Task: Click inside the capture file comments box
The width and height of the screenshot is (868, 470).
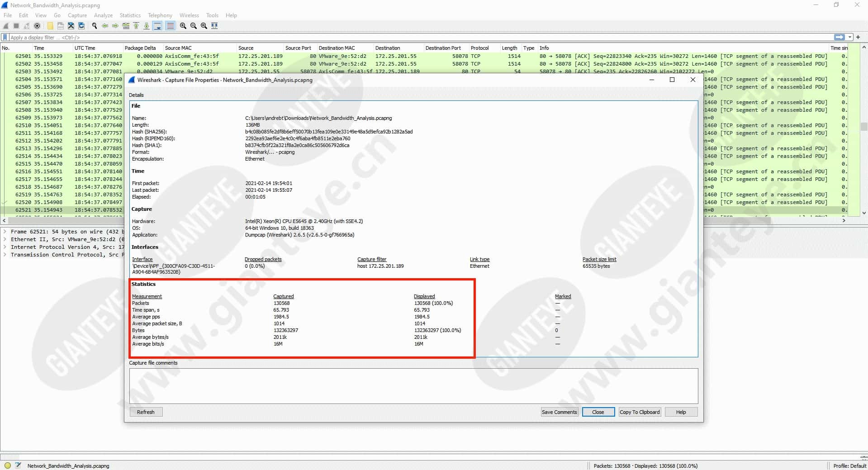Action: click(x=413, y=386)
